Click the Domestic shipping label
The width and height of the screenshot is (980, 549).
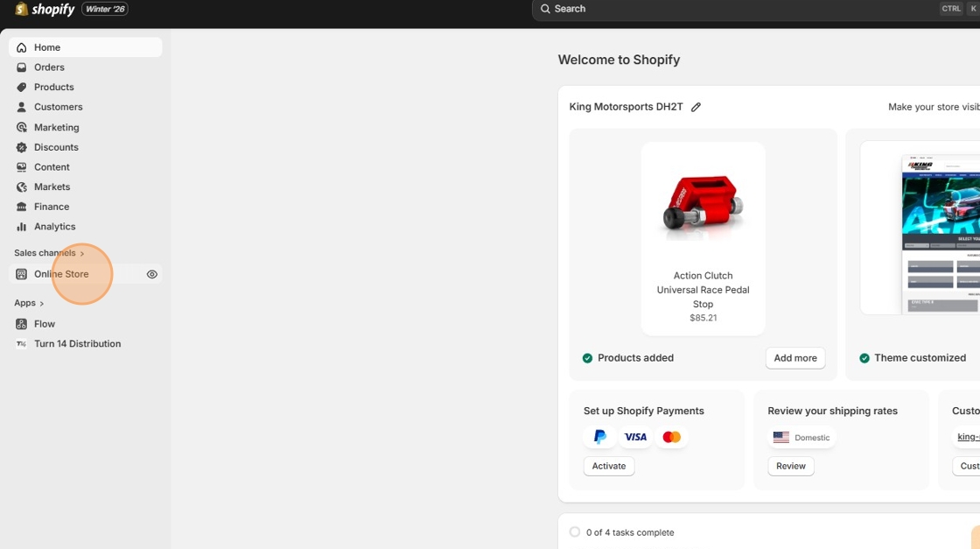[x=812, y=438]
